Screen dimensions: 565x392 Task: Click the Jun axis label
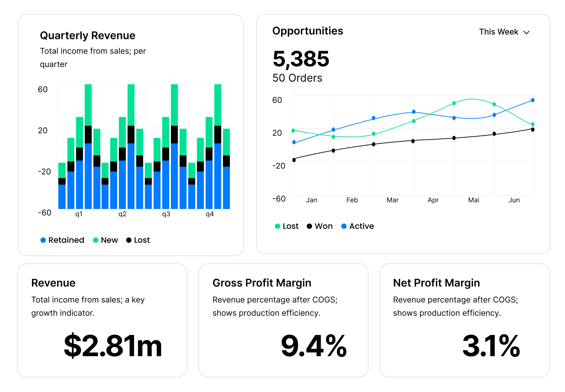pos(514,200)
